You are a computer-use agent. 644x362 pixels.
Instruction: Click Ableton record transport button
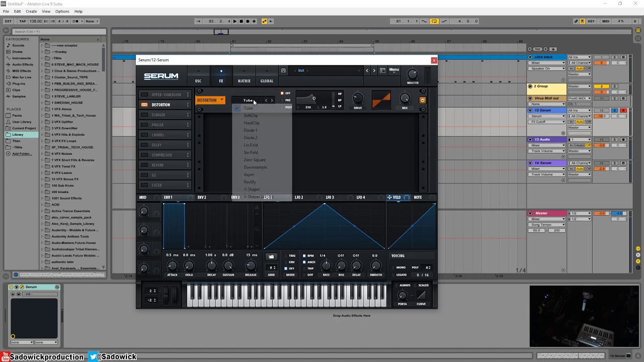point(248,21)
